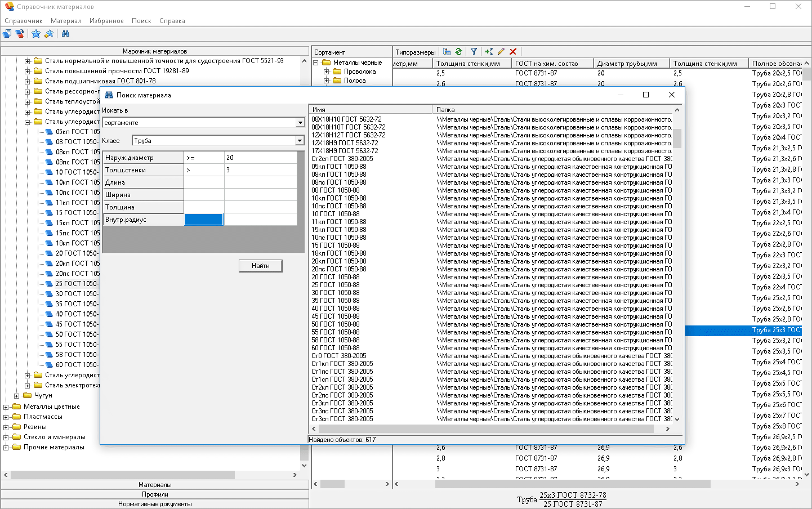Click the 'Длина' value input cell
The height and width of the screenshot is (509, 812).
(260, 182)
